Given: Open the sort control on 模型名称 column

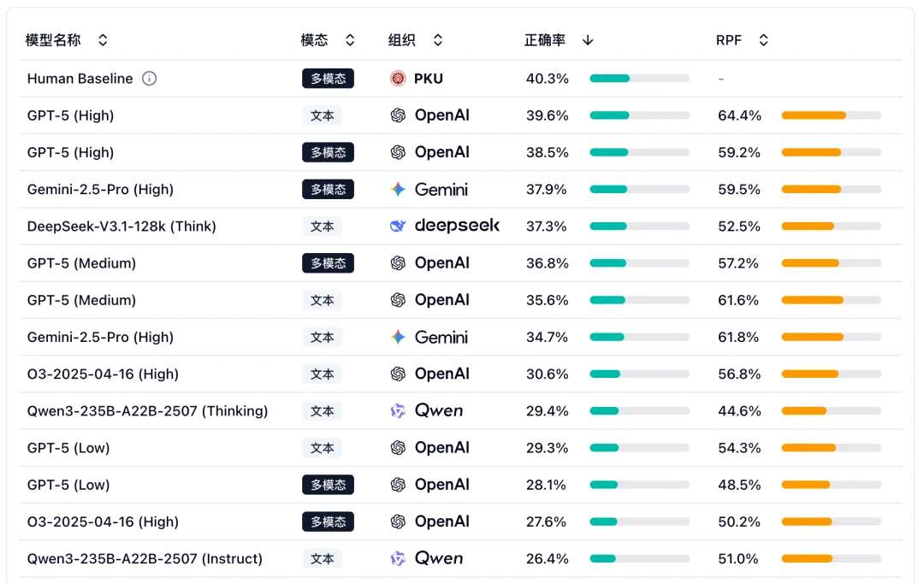Looking at the screenshot, I should [x=102, y=39].
